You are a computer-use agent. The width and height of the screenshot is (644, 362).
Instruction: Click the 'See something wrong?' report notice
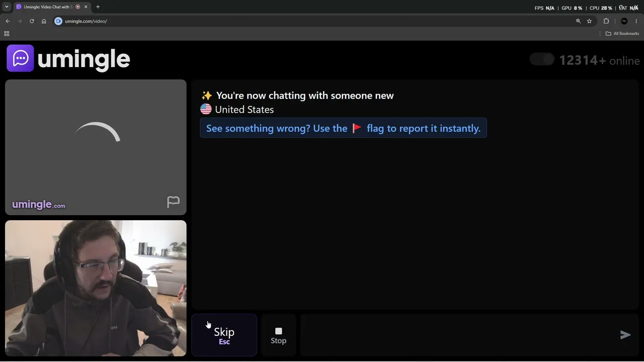(x=343, y=128)
